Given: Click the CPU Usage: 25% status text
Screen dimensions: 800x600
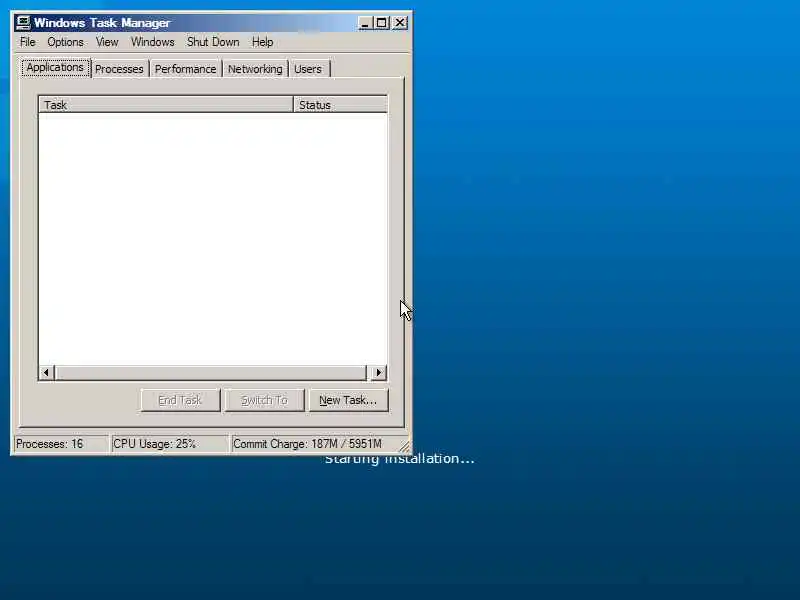Looking at the screenshot, I should (154, 444).
